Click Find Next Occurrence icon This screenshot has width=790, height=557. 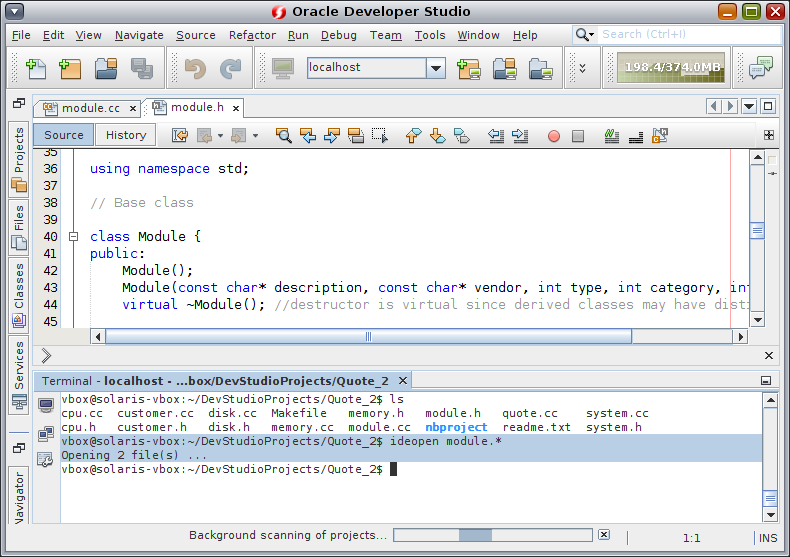(x=332, y=135)
